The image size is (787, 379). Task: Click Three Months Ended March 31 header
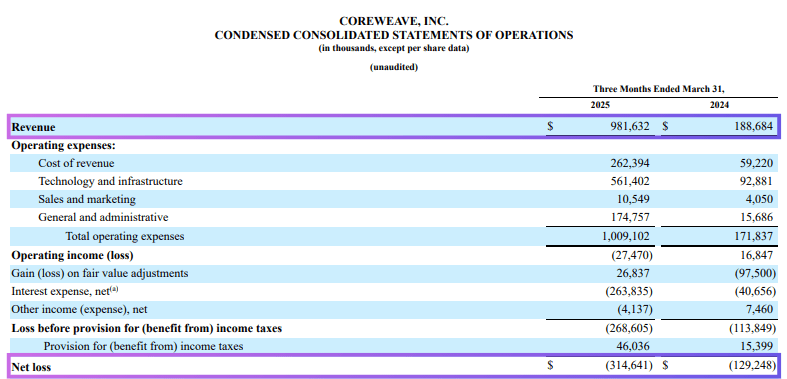pos(659,89)
